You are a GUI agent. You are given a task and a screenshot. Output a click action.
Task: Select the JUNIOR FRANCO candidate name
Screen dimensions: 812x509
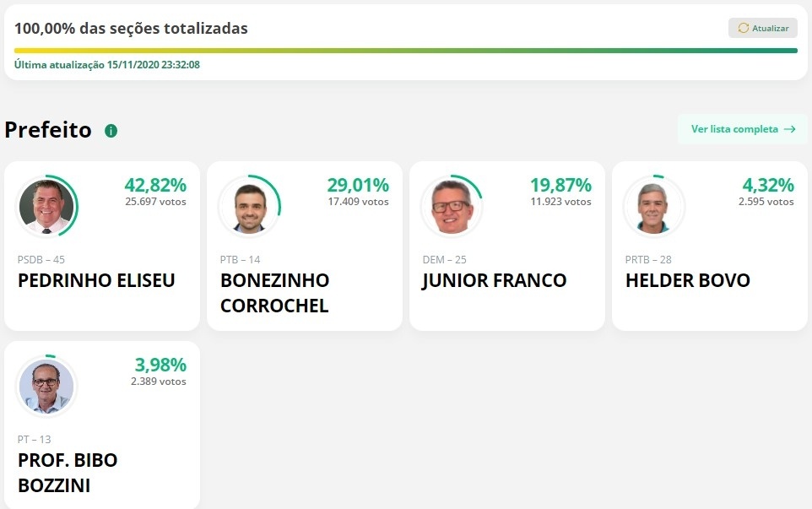click(x=494, y=280)
